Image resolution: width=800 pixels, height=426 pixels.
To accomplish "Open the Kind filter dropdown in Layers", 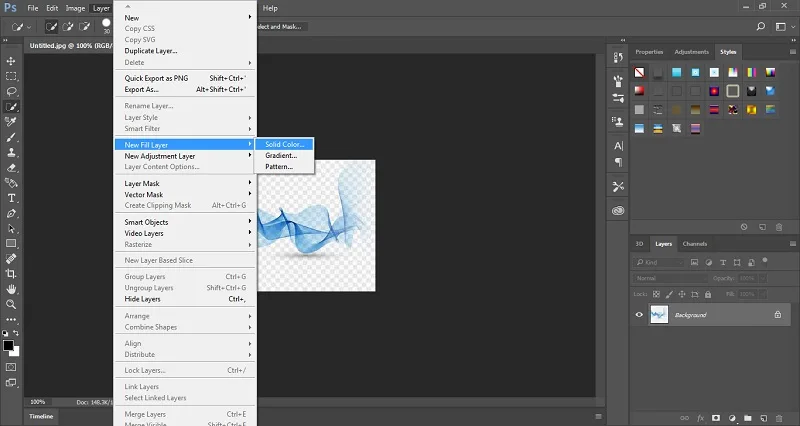I will [659, 262].
